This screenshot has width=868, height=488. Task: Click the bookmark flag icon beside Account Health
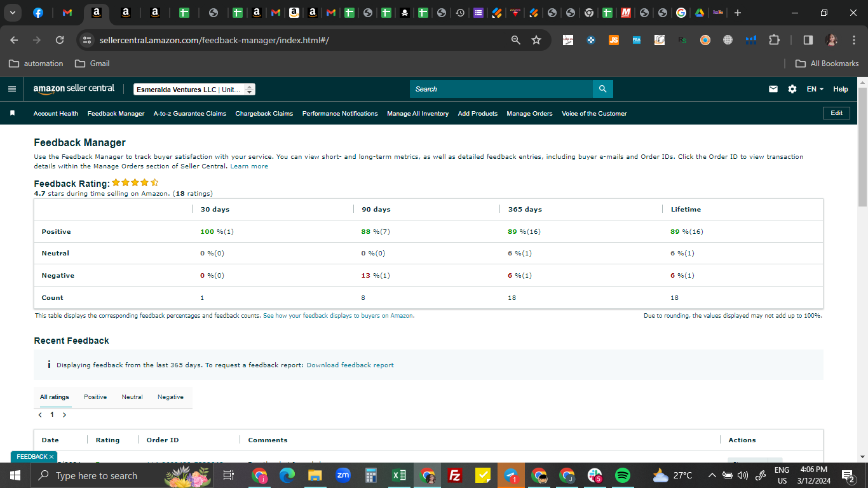12,113
